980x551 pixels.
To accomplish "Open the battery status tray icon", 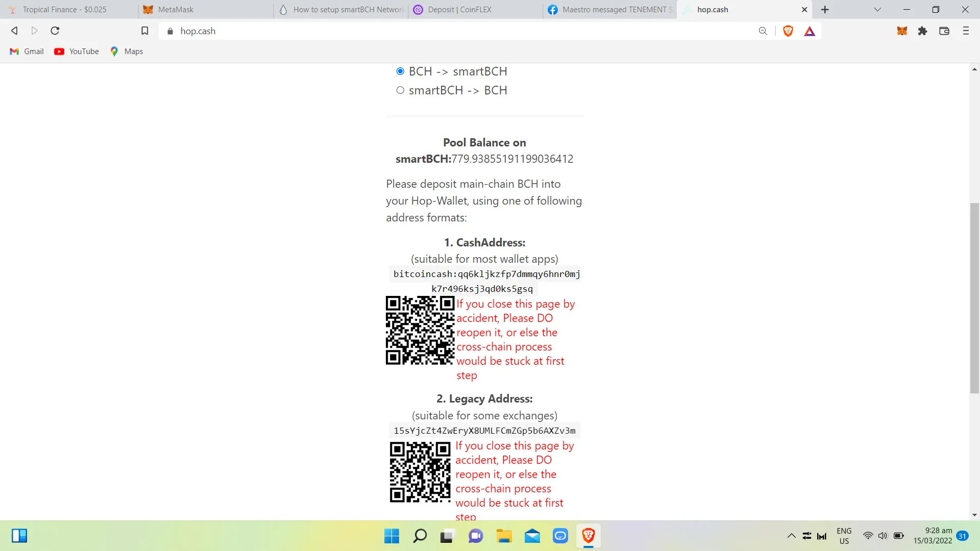I will (899, 536).
